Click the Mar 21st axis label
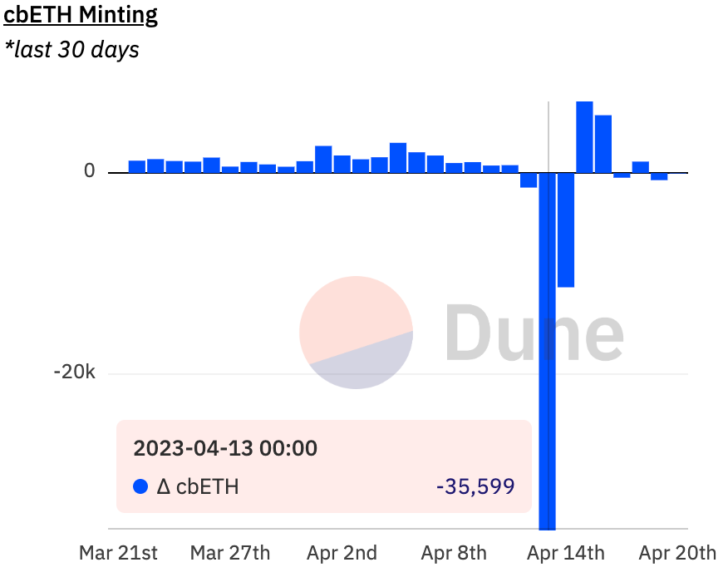This screenshot has width=728, height=587. (x=118, y=553)
